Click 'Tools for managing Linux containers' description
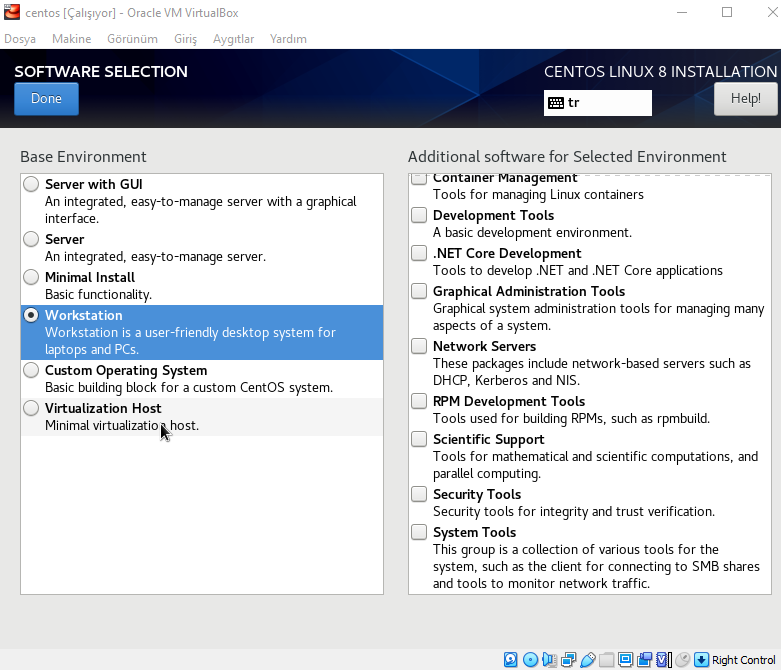 [x=538, y=194]
